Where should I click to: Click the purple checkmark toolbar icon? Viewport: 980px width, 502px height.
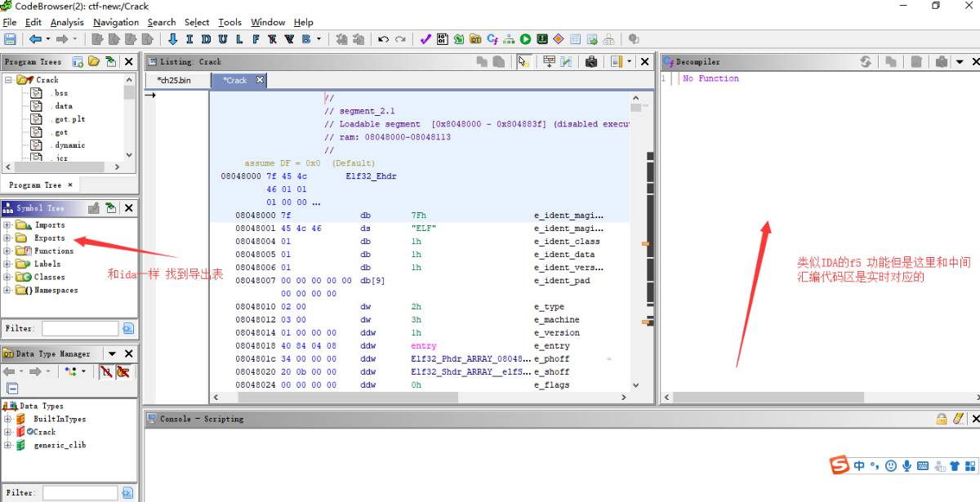(425, 39)
